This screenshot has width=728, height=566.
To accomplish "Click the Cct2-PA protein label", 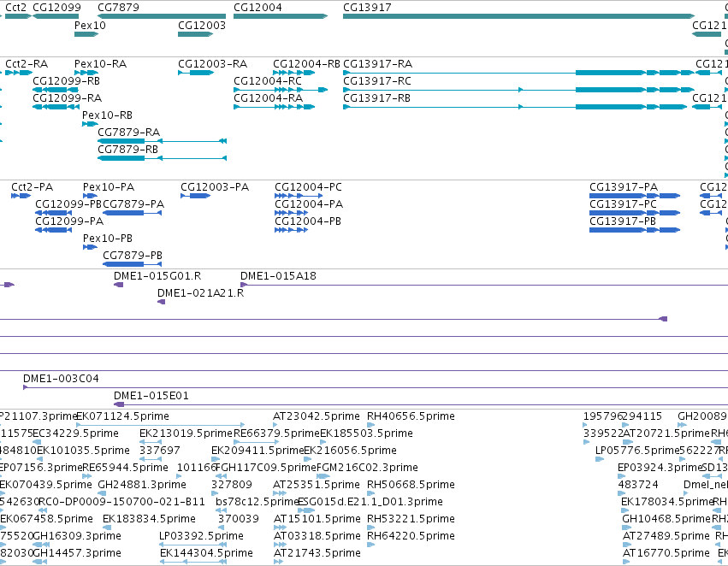I will click(x=32, y=187).
